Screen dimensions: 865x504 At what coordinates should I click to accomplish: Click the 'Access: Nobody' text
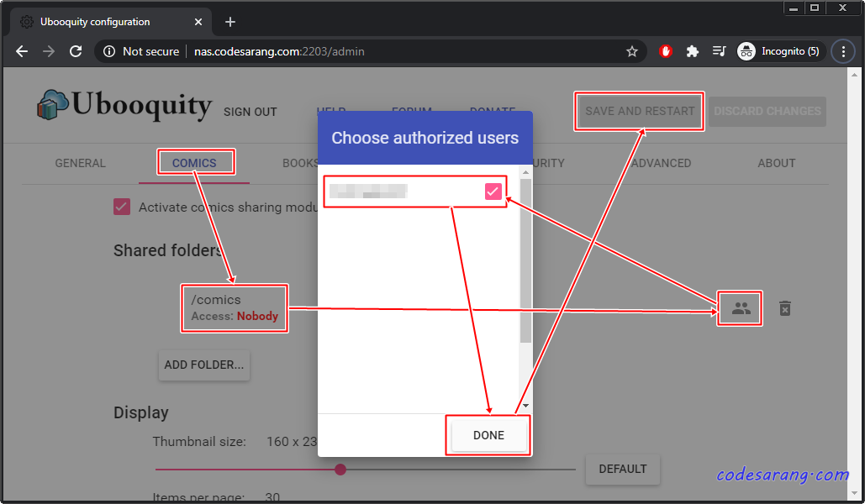(235, 316)
